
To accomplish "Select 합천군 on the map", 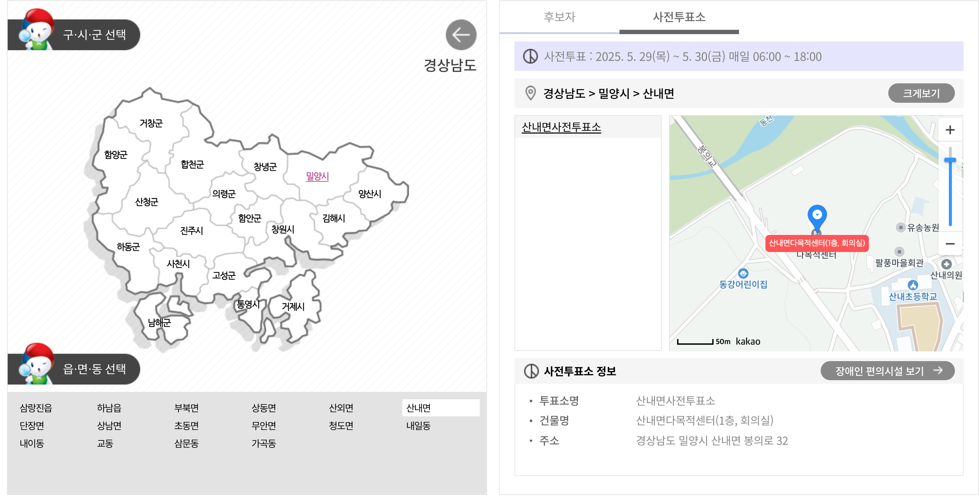I will pos(192,165).
